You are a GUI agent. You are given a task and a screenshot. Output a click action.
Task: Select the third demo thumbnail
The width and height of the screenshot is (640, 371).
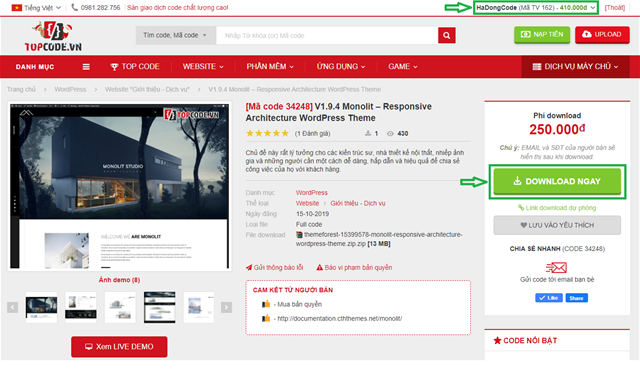[x=120, y=307]
